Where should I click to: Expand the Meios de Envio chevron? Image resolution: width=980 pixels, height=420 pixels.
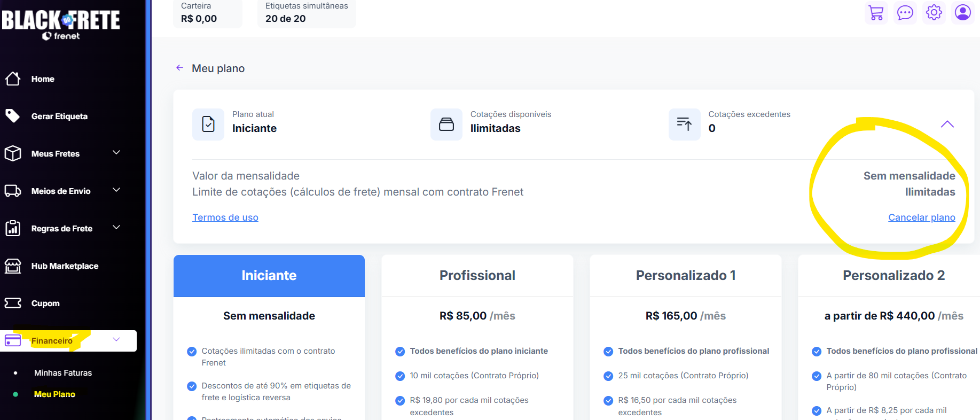(x=116, y=190)
